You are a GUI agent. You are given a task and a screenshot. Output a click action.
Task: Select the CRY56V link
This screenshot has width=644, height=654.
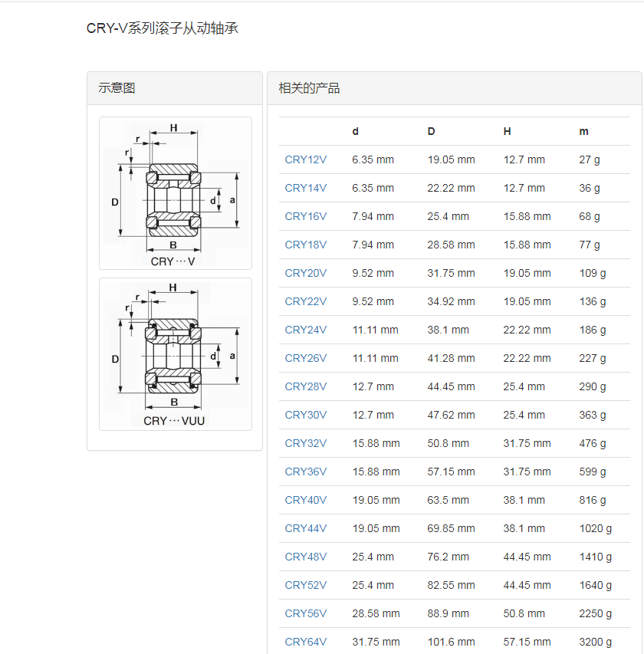(305, 613)
